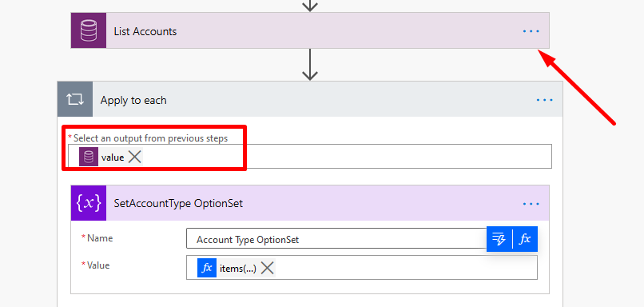Click the blue fx icon on items token
The width and height of the screenshot is (644, 307).
(207, 268)
